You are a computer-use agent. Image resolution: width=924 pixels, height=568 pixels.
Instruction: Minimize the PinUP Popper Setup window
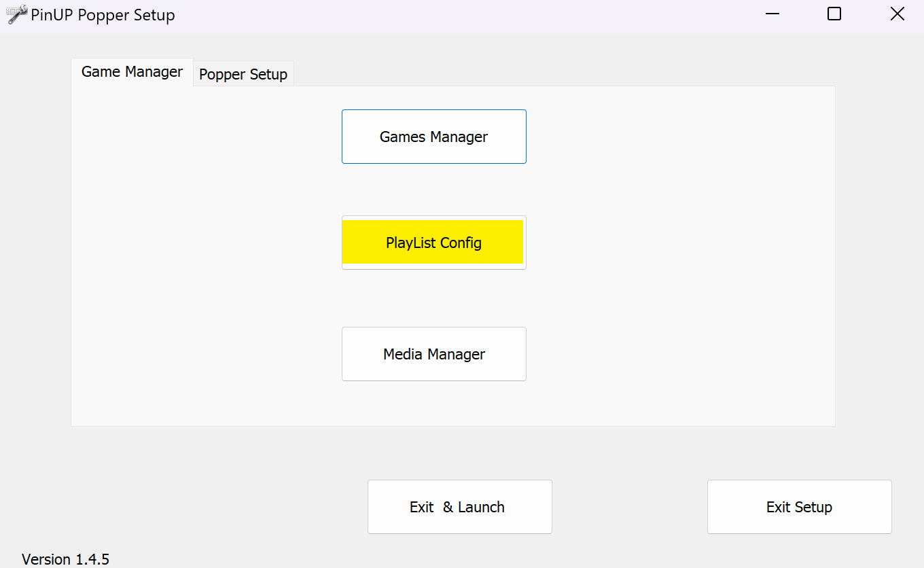coord(771,14)
